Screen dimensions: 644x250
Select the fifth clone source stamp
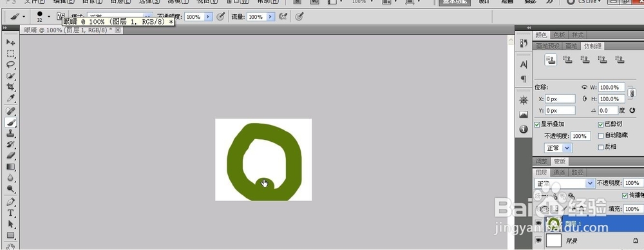[x=620, y=60]
